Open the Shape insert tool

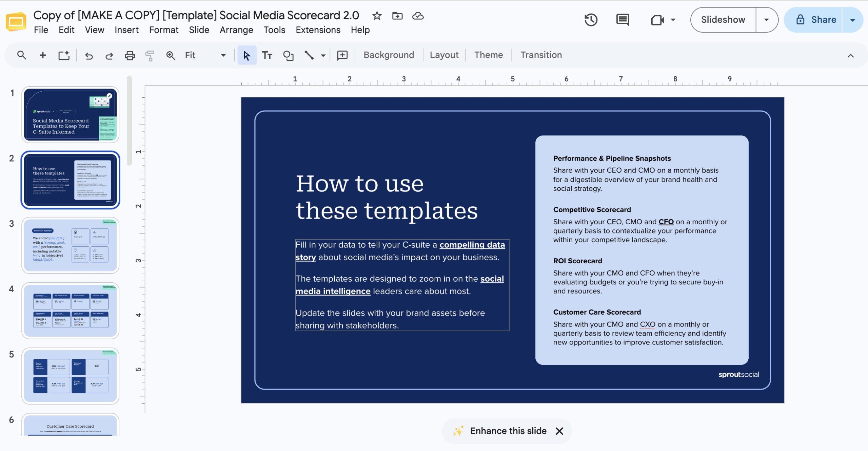[288, 55]
